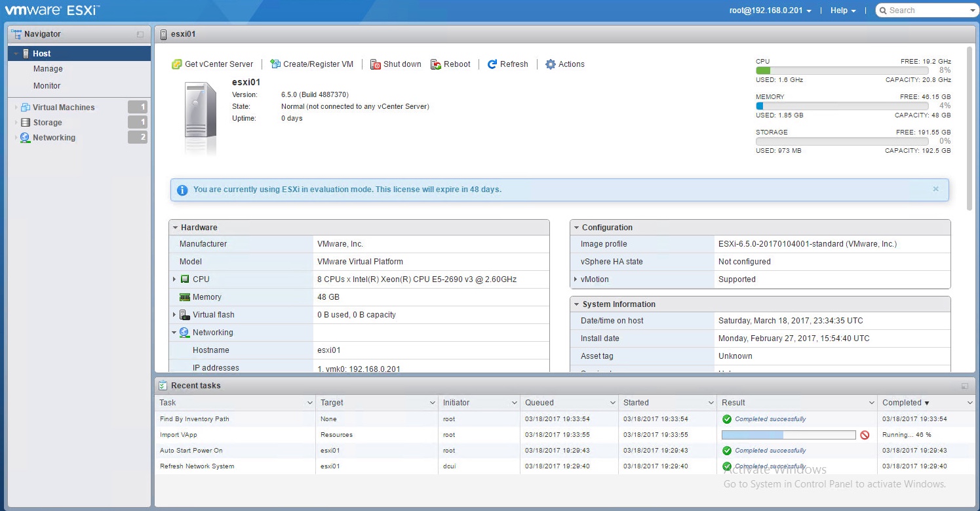Open the root@192.168.0.201 user dropdown

(x=770, y=10)
